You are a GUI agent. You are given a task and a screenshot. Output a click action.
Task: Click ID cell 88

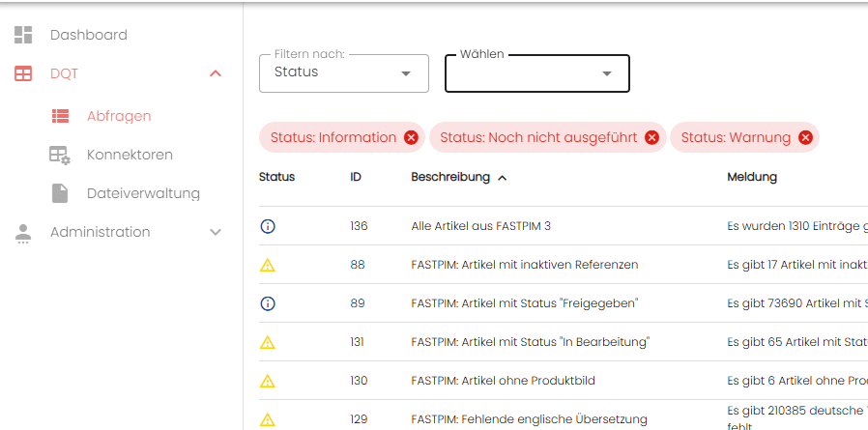tap(358, 265)
